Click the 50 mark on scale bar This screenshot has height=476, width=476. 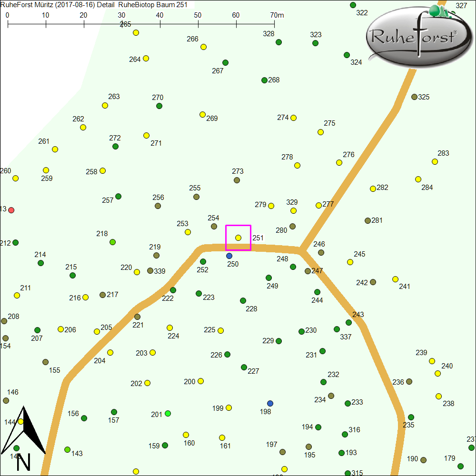point(198,23)
